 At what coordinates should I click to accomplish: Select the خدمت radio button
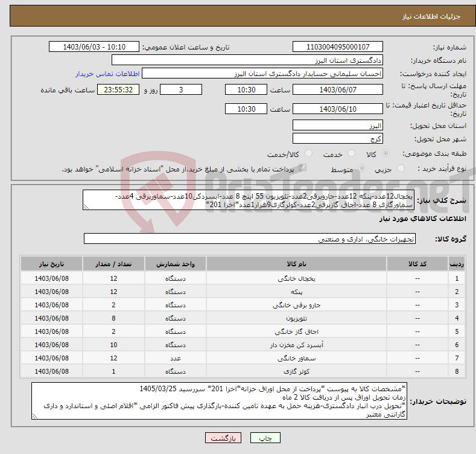[351, 153]
